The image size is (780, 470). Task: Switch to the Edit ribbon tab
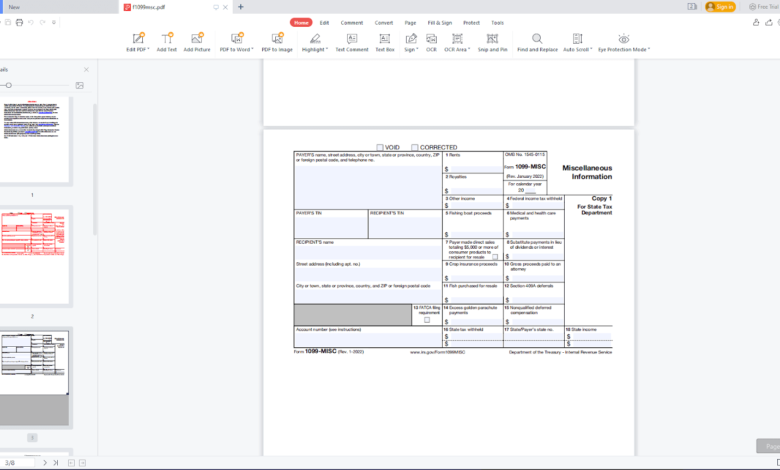point(324,22)
